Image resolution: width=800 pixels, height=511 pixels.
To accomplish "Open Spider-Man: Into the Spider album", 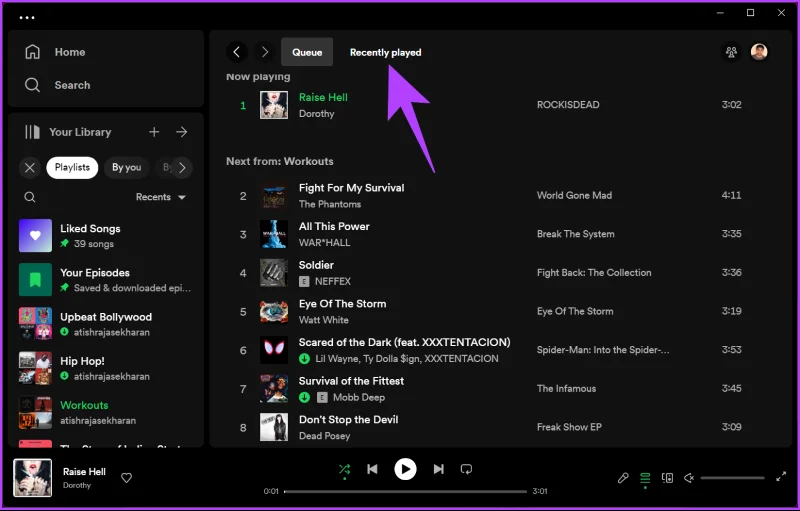I will click(x=603, y=350).
